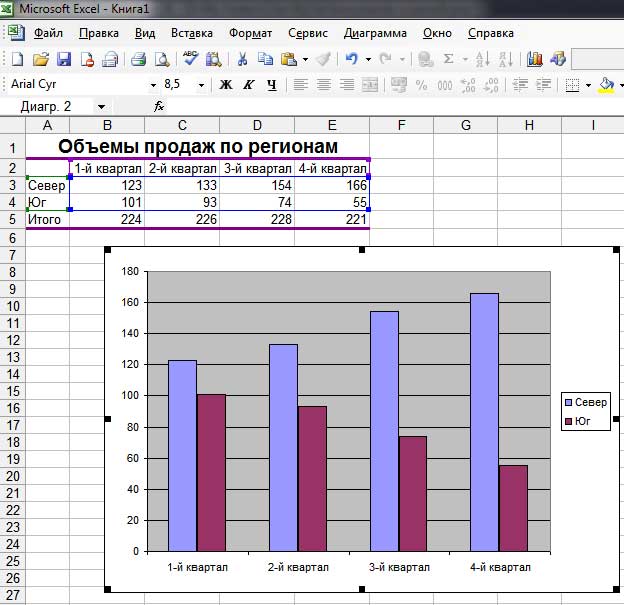Viewport: 624px width, 605px height.
Task: Click the tallest bar for 4-й квартал
Action: point(484,420)
